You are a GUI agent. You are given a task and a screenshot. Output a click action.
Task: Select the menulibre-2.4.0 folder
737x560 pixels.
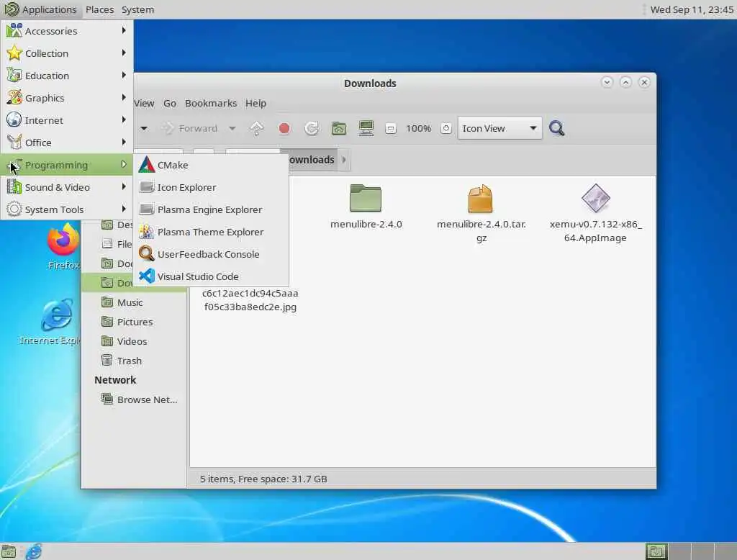pyautogui.click(x=366, y=207)
